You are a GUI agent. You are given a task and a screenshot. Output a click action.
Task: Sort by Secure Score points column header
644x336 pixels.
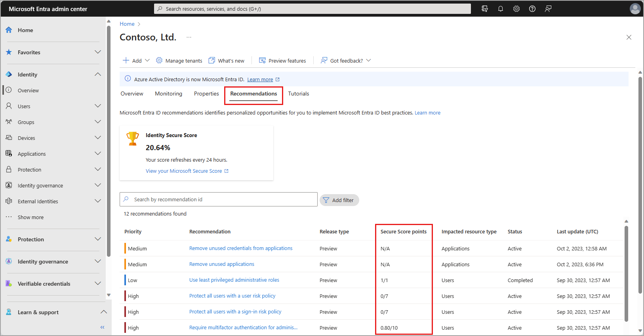click(x=404, y=232)
